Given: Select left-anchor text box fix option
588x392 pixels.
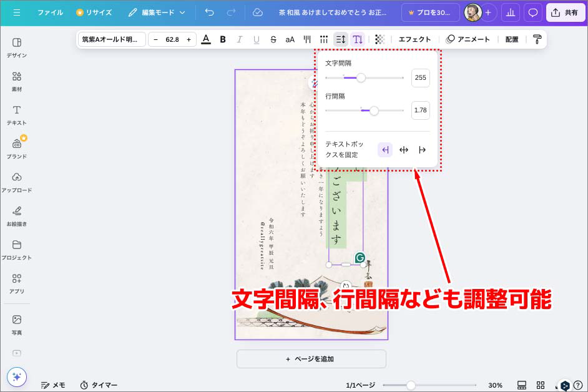Looking at the screenshot, I should (x=385, y=149).
